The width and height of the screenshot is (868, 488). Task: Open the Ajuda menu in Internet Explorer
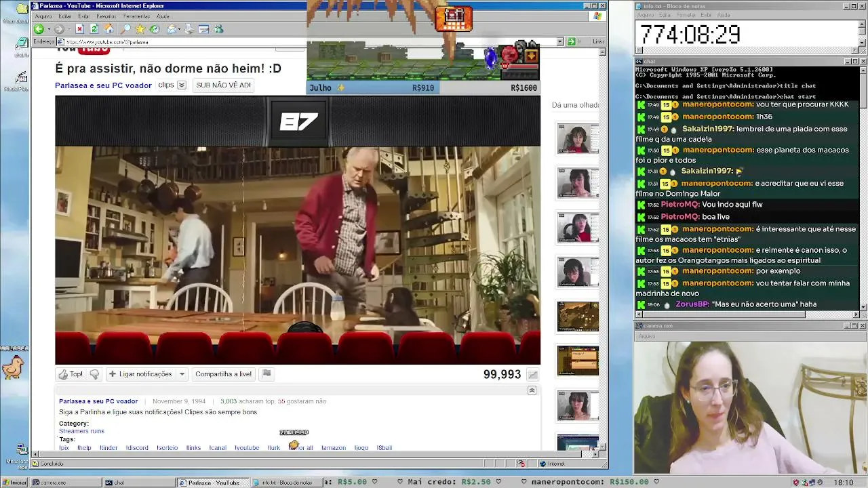(x=163, y=16)
